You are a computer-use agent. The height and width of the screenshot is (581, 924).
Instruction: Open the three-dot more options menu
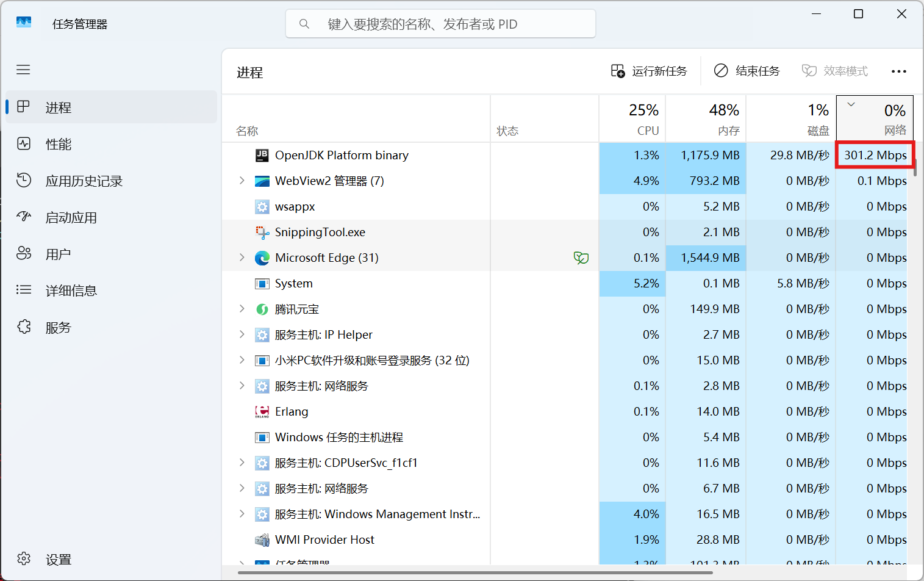(898, 71)
